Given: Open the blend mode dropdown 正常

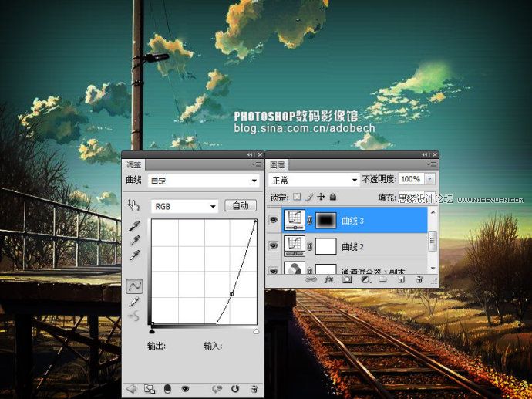Looking at the screenshot, I should 314,180.
